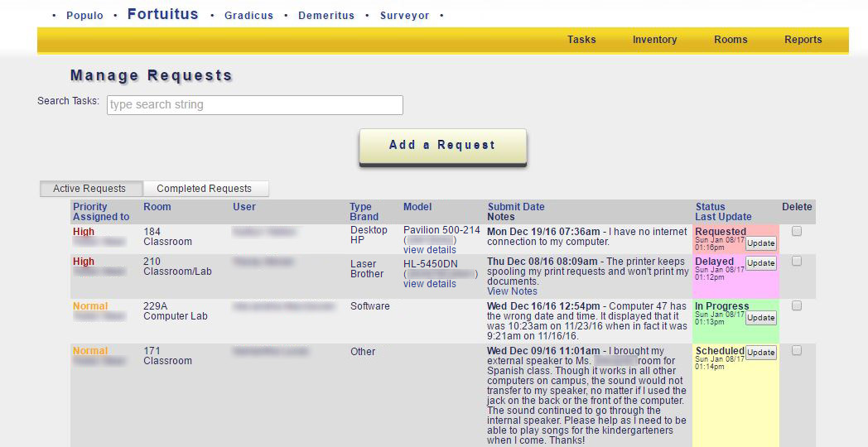The width and height of the screenshot is (868, 447).
Task: Tick the Delete checkbox for the Delayed request
Action: (797, 262)
